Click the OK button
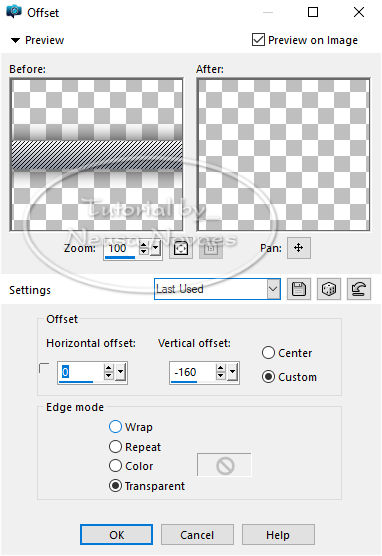Screen dimensions: 382x556 (x=117, y=534)
